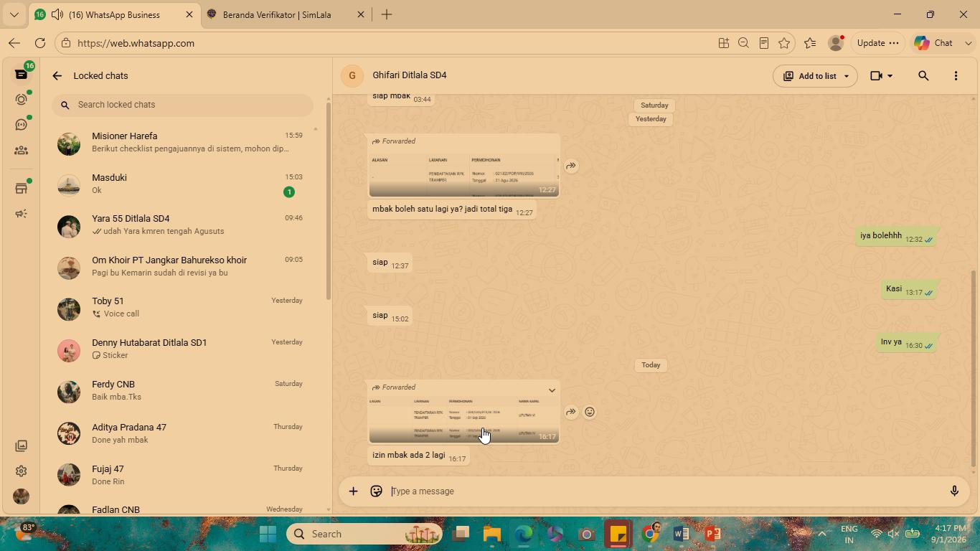Screen dimensions: 980x551
Task: Switch to Beranda Verifikator SimLala tab
Action: tap(277, 14)
